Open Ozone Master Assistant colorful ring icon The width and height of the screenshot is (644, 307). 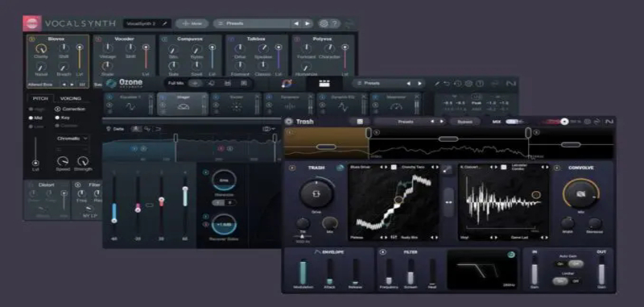point(287,84)
